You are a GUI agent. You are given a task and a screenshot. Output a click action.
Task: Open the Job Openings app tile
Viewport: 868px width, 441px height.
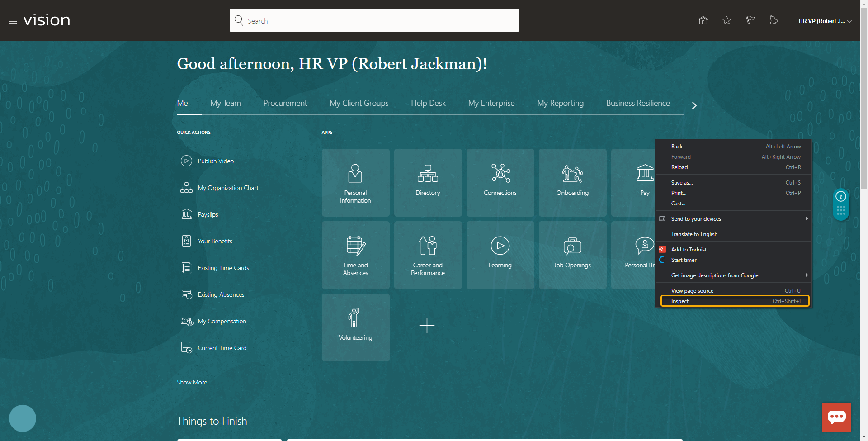(x=572, y=255)
